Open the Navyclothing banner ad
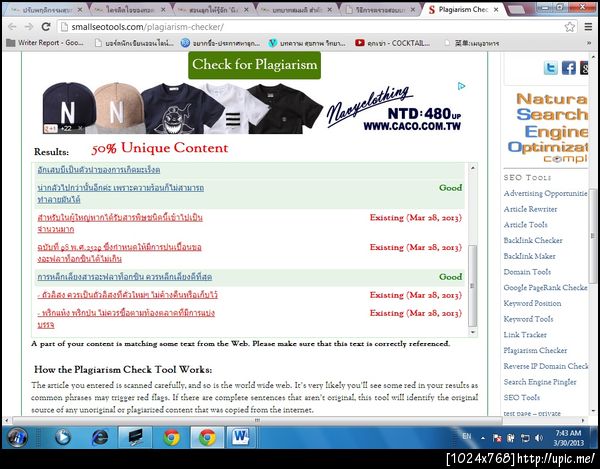The image size is (600, 469). click(x=253, y=107)
